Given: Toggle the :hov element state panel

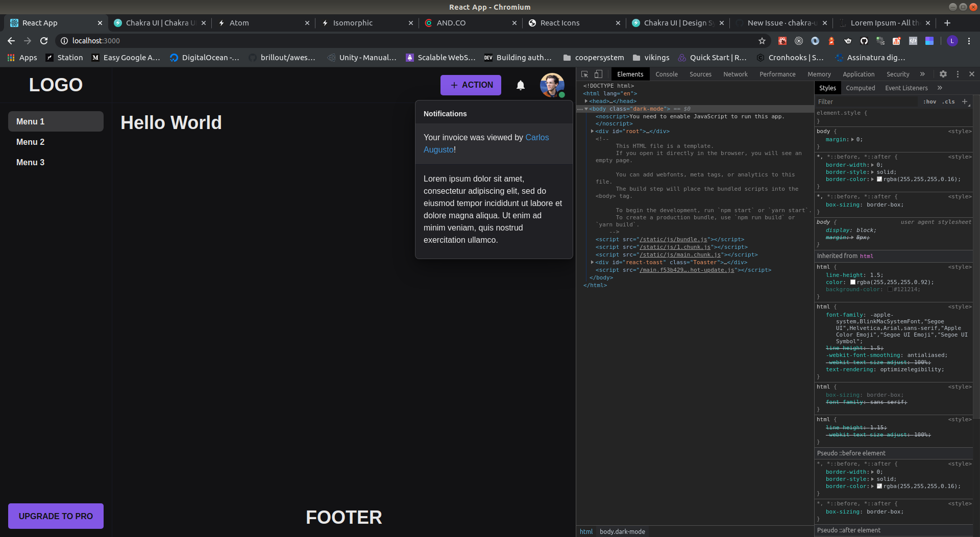Looking at the screenshot, I should pyautogui.click(x=930, y=101).
